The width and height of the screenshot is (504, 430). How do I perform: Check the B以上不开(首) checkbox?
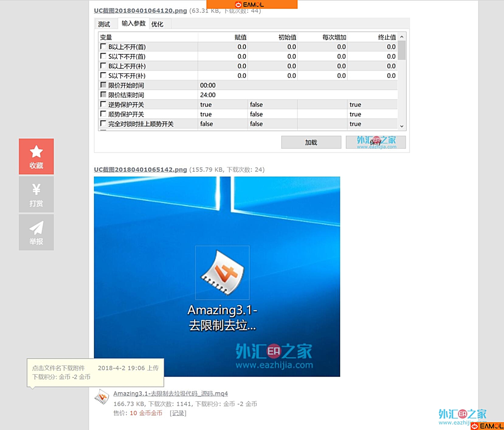point(103,46)
